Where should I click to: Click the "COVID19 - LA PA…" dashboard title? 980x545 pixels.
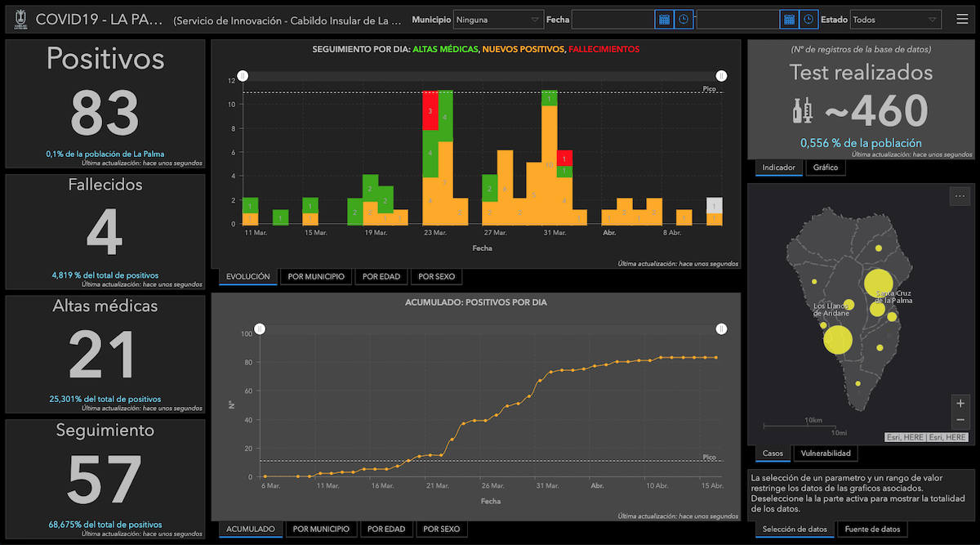pyautogui.click(x=100, y=19)
